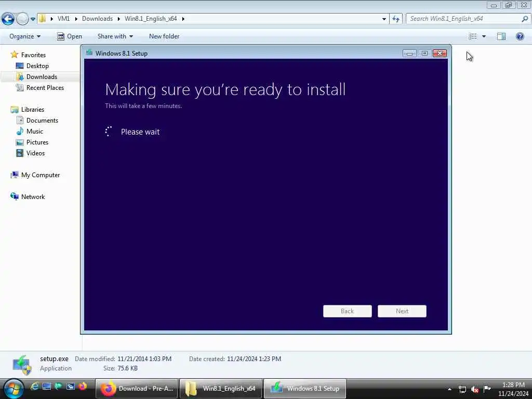
Task: Close the Windows 8.1 Setup window
Action: pos(440,54)
